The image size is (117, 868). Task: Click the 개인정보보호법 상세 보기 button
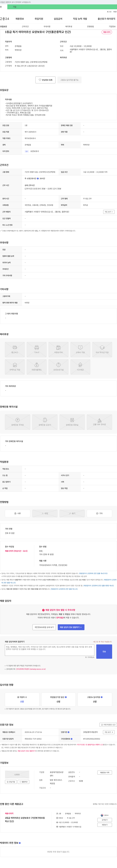pos(44,627)
